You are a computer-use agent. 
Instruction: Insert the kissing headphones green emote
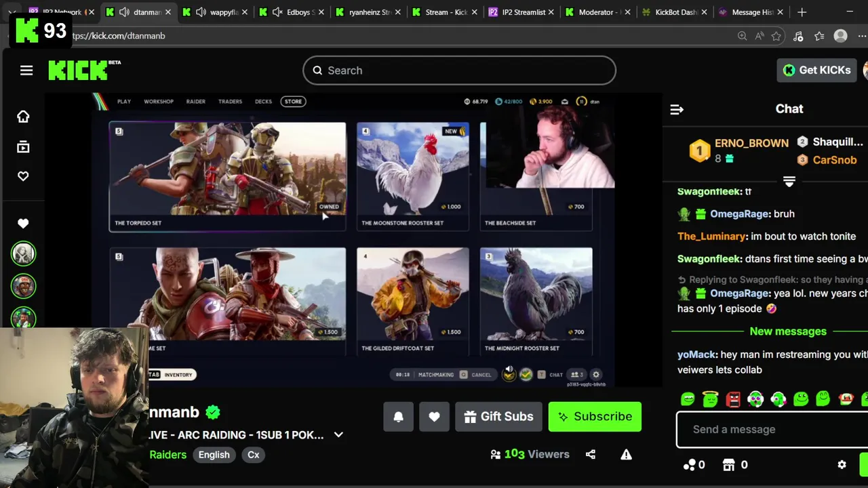[778, 399]
